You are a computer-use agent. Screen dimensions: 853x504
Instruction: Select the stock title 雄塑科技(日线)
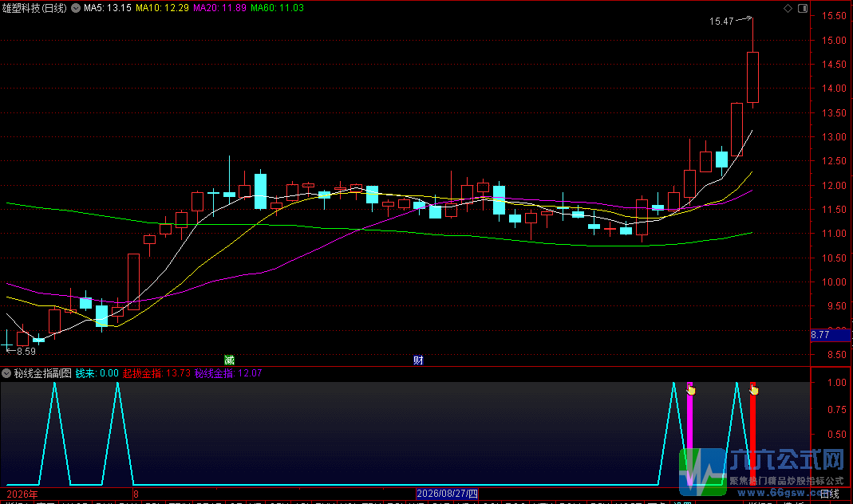(35, 8)
